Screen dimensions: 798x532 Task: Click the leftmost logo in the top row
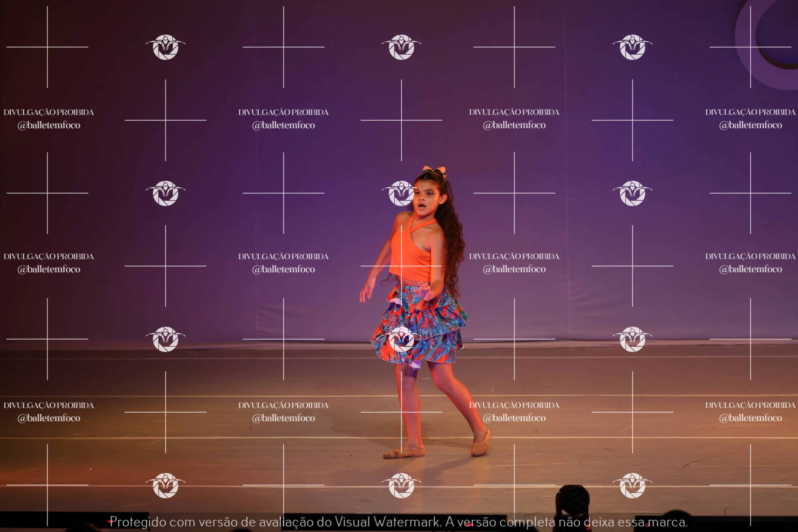[x=166, y=47]
